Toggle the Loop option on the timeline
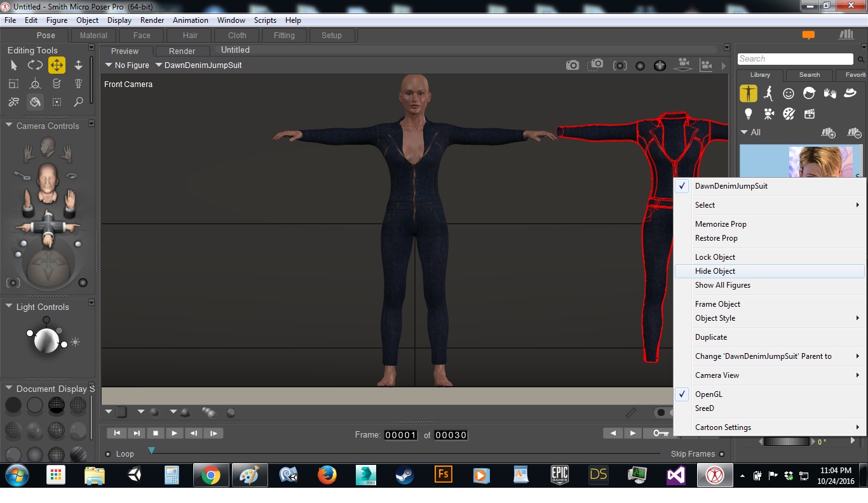Screen dimensions: 868x503 pos(108,454)
